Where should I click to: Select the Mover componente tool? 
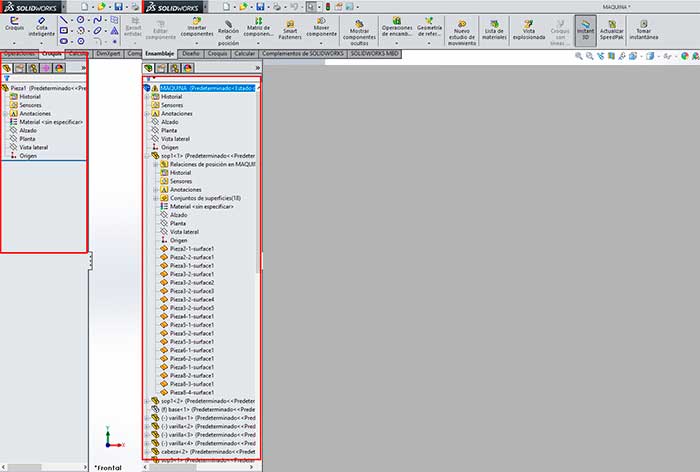(321, 27)
